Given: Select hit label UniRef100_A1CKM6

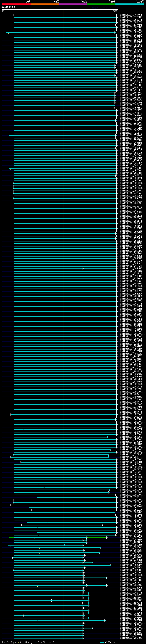Looking at the screenshot, I should [131, 168].
